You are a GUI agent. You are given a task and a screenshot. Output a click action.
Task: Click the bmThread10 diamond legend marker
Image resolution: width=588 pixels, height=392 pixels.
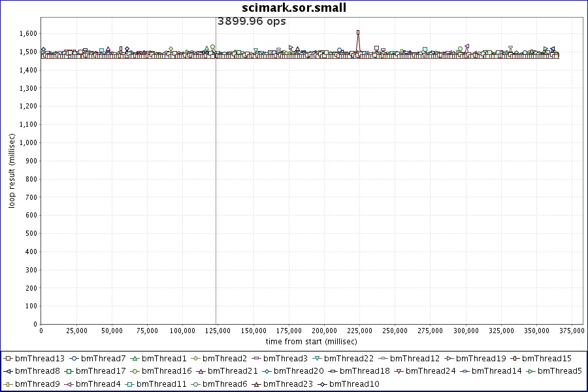point(322,384)
